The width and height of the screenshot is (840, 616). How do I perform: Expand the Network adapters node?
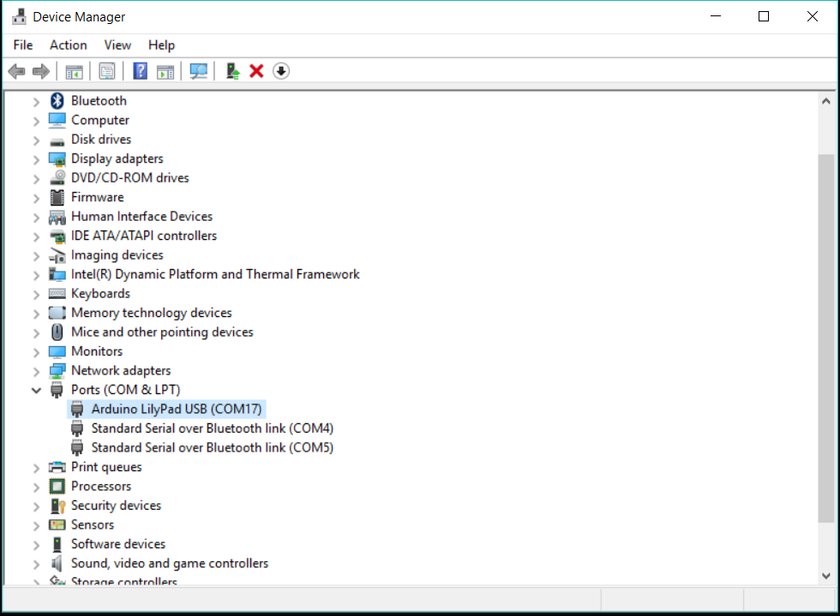(x=36, y=371)
